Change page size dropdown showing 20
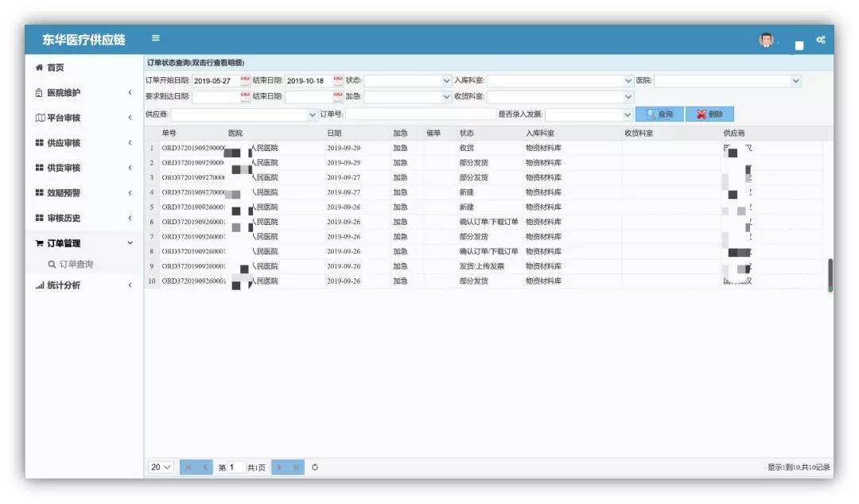The width and height of the screenshot is (859, 504). tap(161, 467)
